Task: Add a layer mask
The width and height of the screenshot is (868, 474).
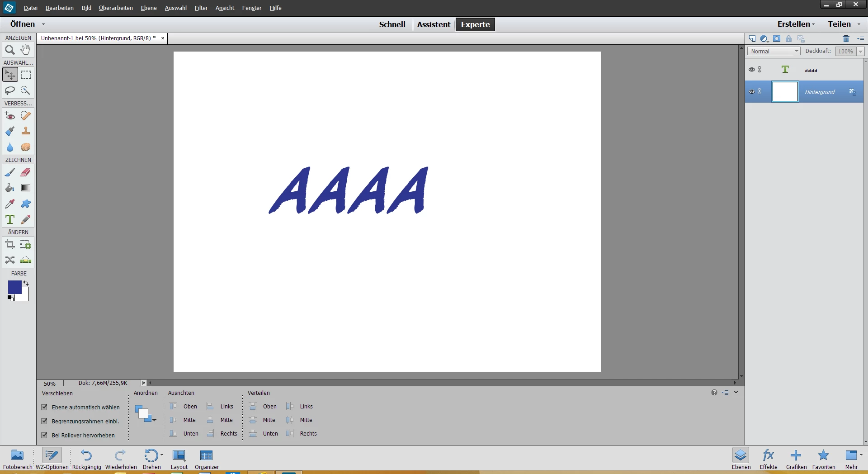Action: [x=777, y=38]
